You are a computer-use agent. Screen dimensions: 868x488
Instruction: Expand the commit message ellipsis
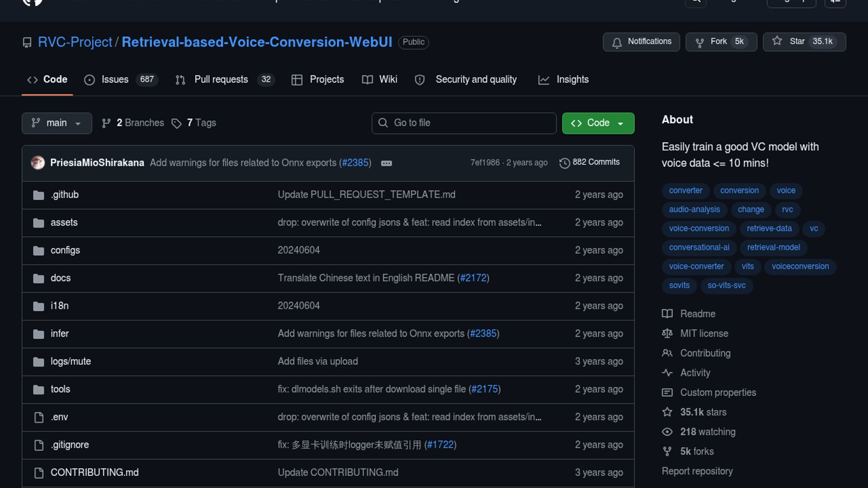coord(386,163)
